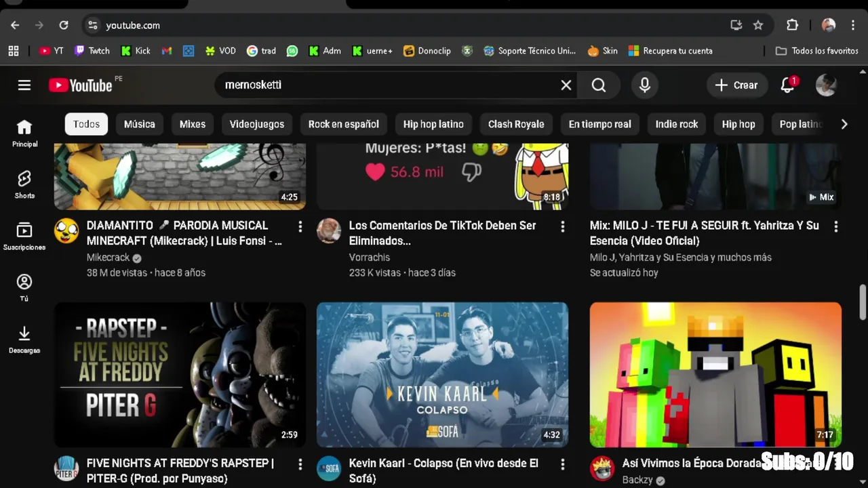
Task: Clear the search box with the X
Action: 566,85
